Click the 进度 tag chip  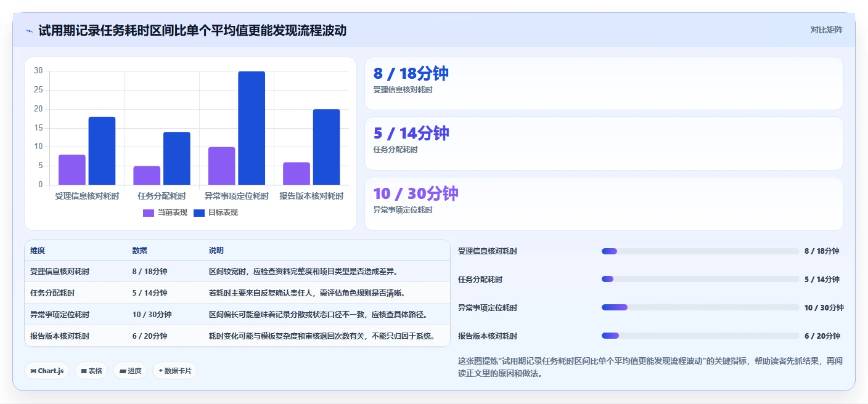coord(130,371)
